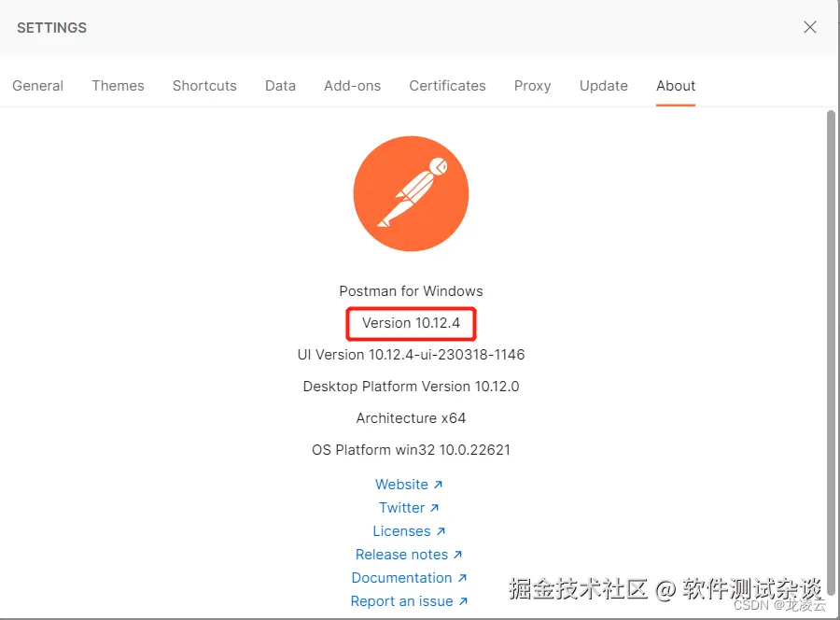Open the Postman Website link

coord(402,484)
